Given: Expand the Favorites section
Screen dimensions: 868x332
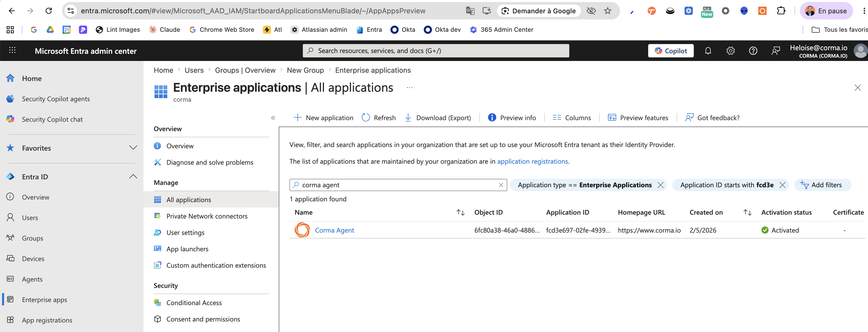Looking at the screenshot, I should click(x=133, y=148).
